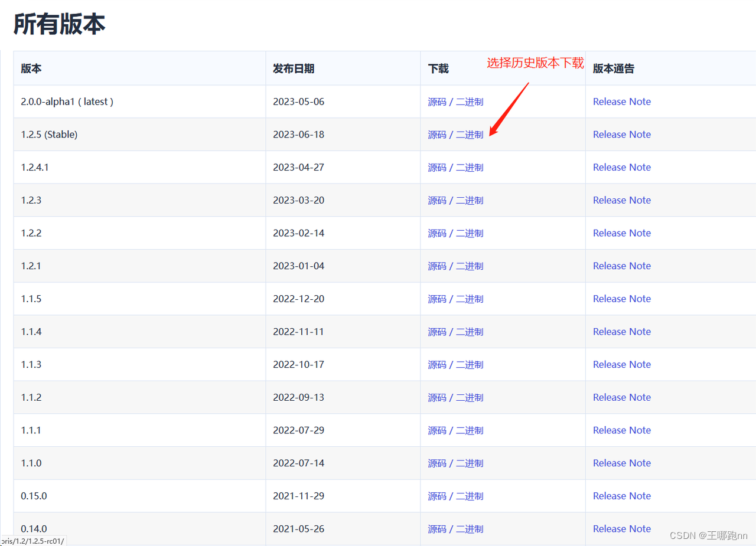Open 源码 link for version 1.1.5
Image resolution: width=756 pixels, height=546 pixels.
(437, 299)
